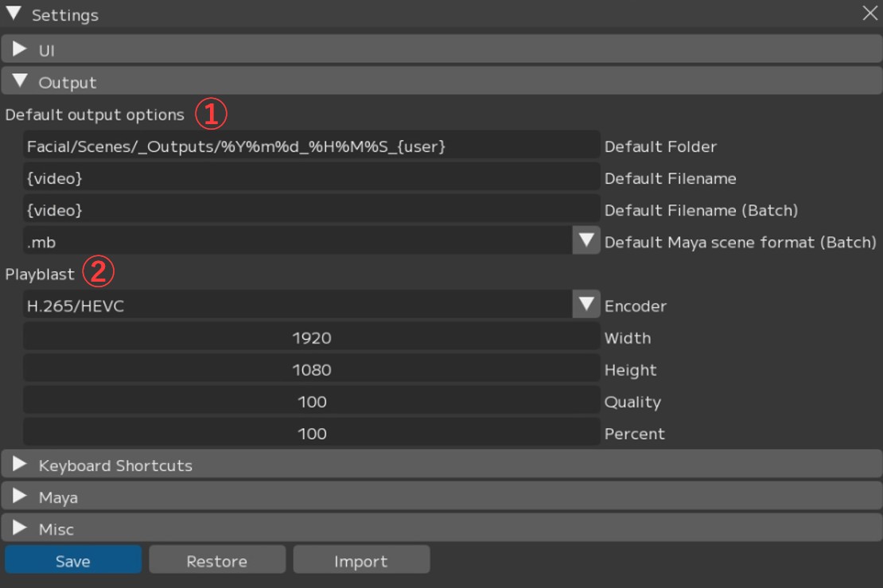Click the Height field showing 1080
Viewport: 883px width, 588px height.
(x=311, y=369)
